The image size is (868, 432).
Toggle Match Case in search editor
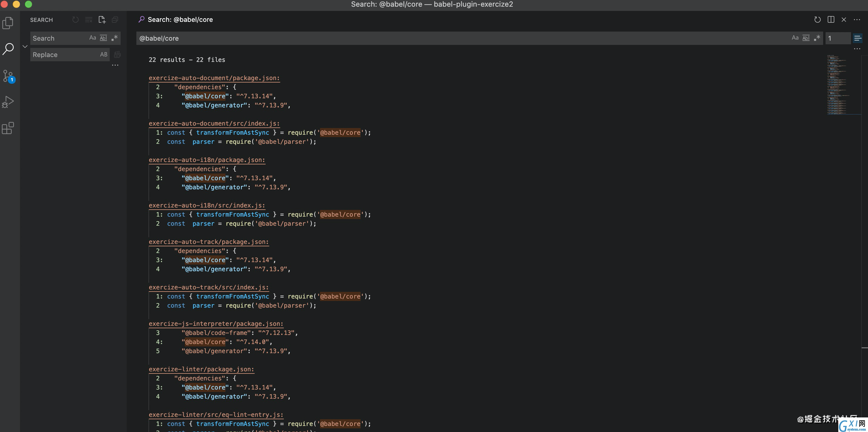795,38
